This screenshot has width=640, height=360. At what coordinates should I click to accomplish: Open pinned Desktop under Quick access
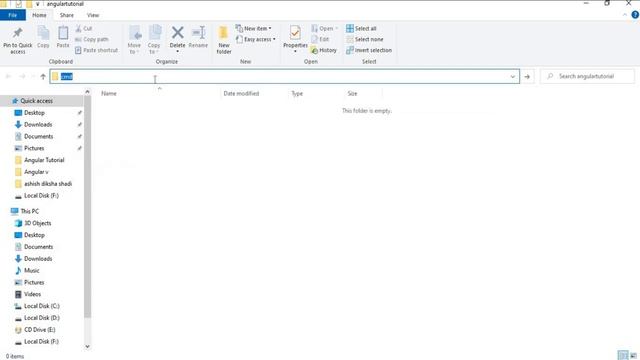tap(34, 113)
